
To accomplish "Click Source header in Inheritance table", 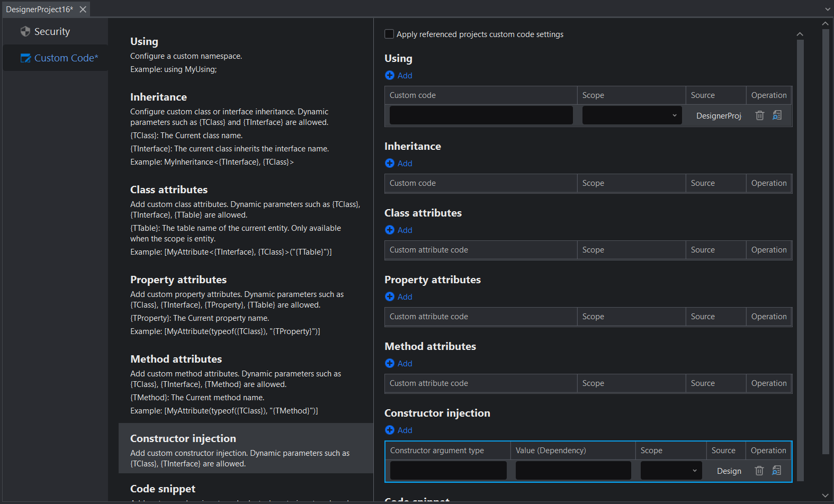I will [716, 183].
